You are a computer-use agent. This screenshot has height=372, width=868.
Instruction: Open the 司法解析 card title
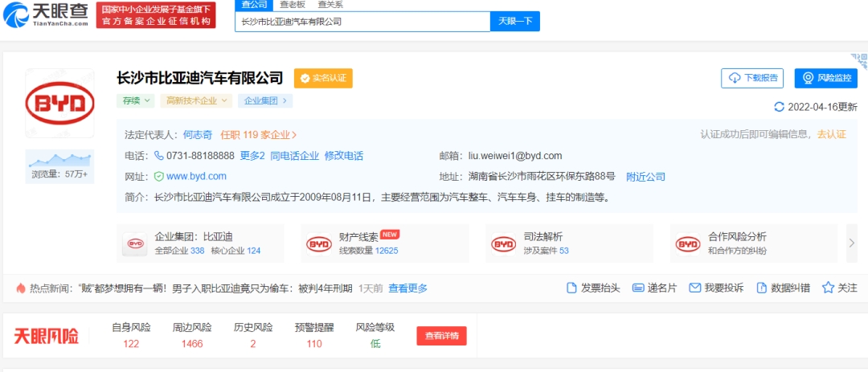(x=543, y=237)
